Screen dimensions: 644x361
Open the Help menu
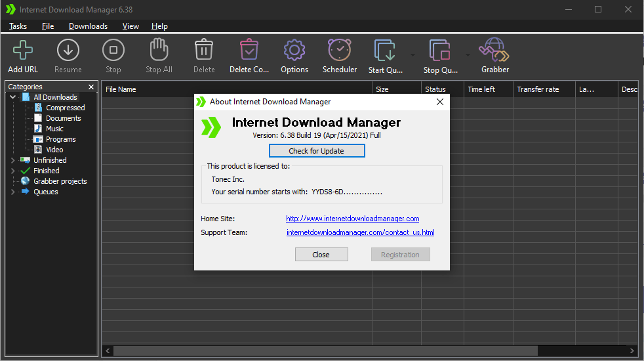coord(159,26)
